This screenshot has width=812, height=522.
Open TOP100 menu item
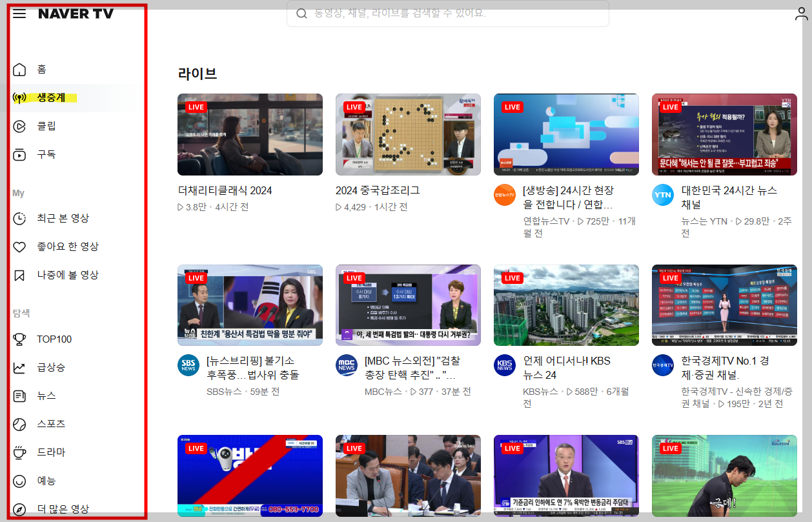[54, 339]
